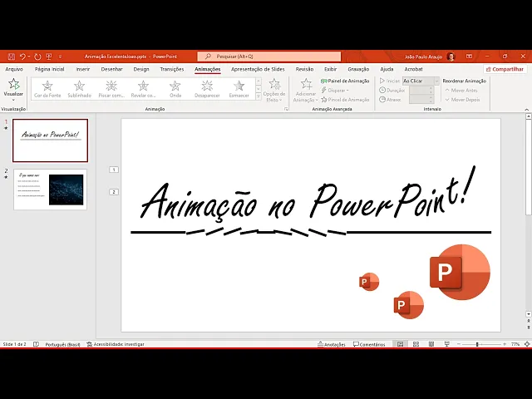Image resolution: width=532 pixels, height=399 pixels.
Task: Click Mover Antes reorder button
Action: click(461, 91)
